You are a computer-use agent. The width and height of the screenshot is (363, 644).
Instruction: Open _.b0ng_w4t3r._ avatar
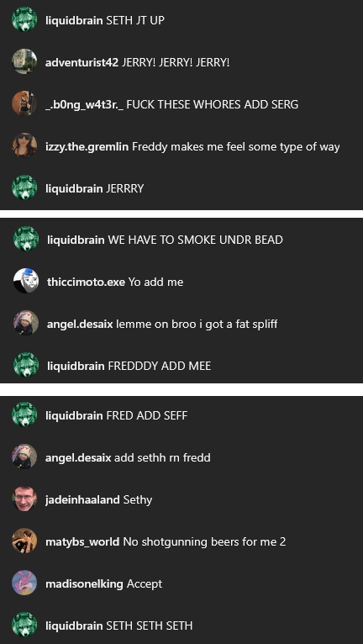pyautogui.click(x=24, y=103)
